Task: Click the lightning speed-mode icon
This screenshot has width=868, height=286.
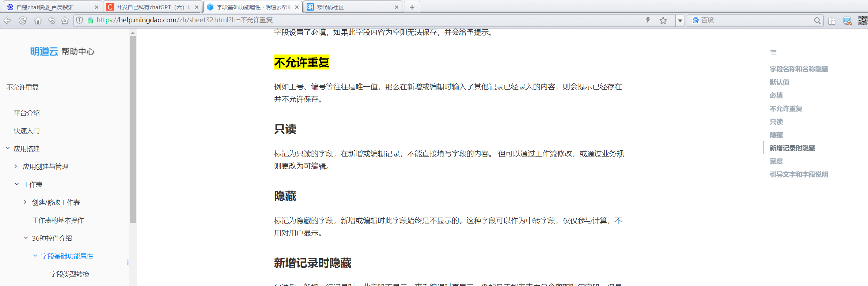Action: click(x=648, y=20)
